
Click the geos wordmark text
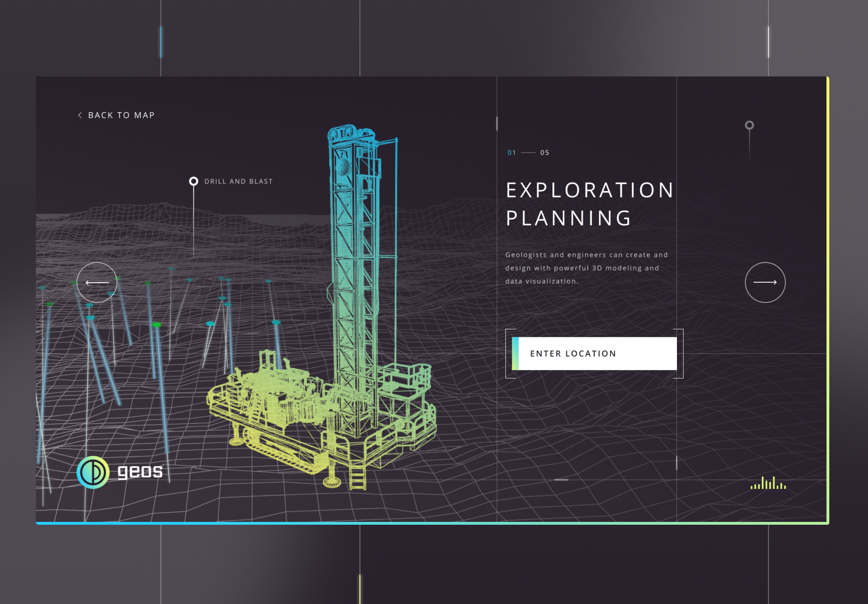click(x=140, y=471)
